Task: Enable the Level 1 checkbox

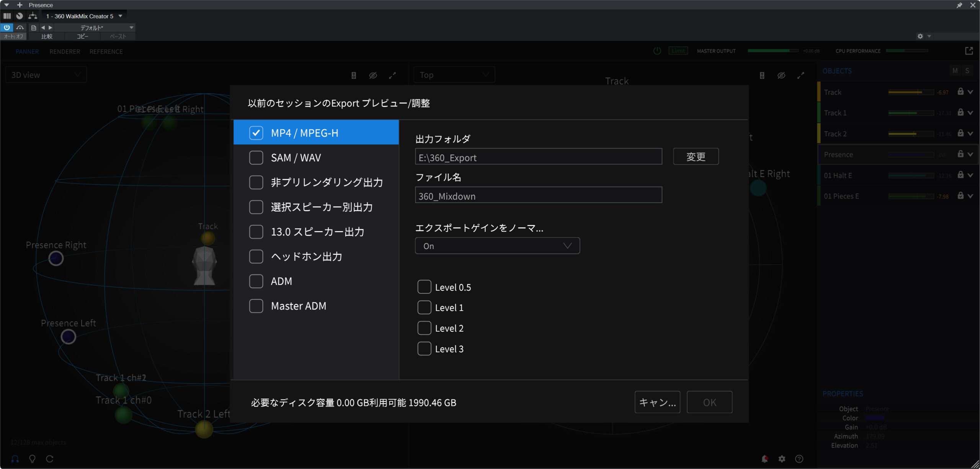Action: tap(424, 308)
